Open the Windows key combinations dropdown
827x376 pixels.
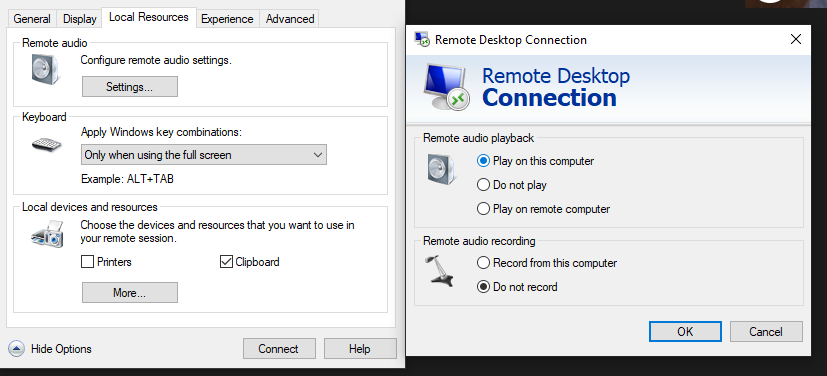coord(204,155)
